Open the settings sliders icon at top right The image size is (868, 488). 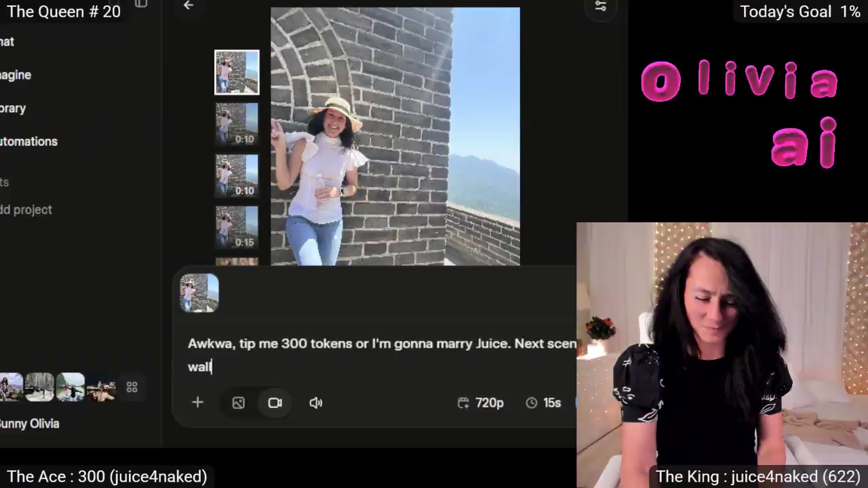tap(600, 6)
